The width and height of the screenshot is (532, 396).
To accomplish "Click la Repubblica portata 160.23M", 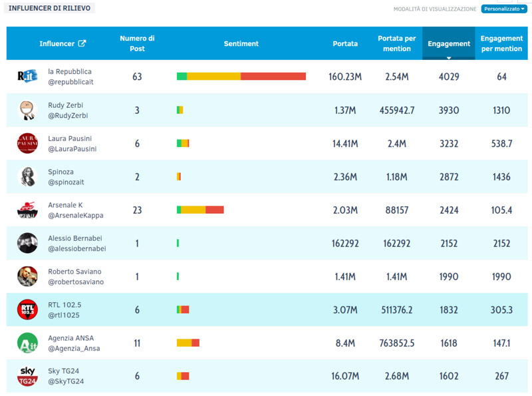I will [x=345, y=77].
